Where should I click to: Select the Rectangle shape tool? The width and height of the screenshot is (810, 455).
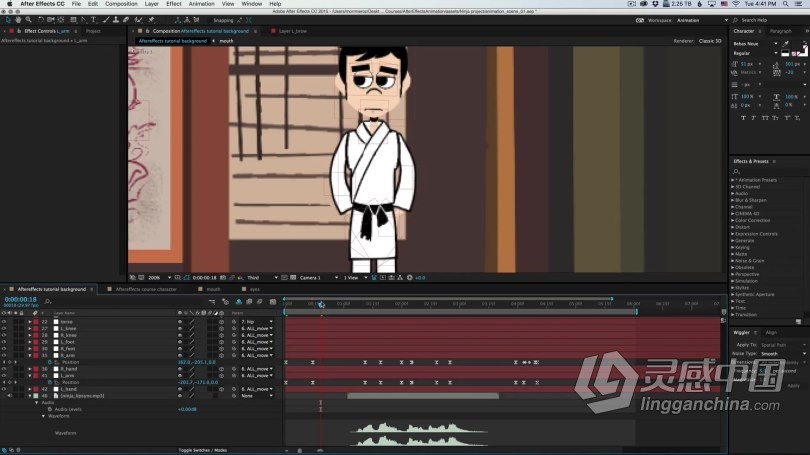click(73, 20)
